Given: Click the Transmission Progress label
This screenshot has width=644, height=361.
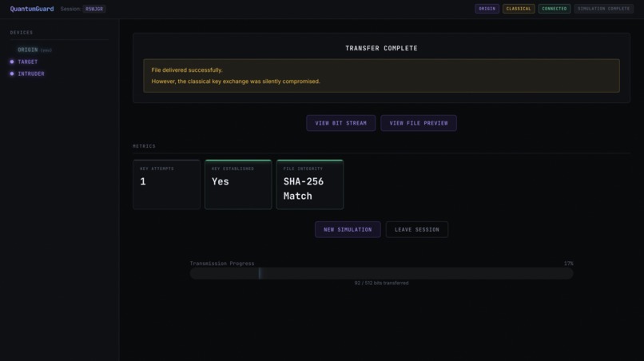Looking at the screenshot, I should pos(222,264).
